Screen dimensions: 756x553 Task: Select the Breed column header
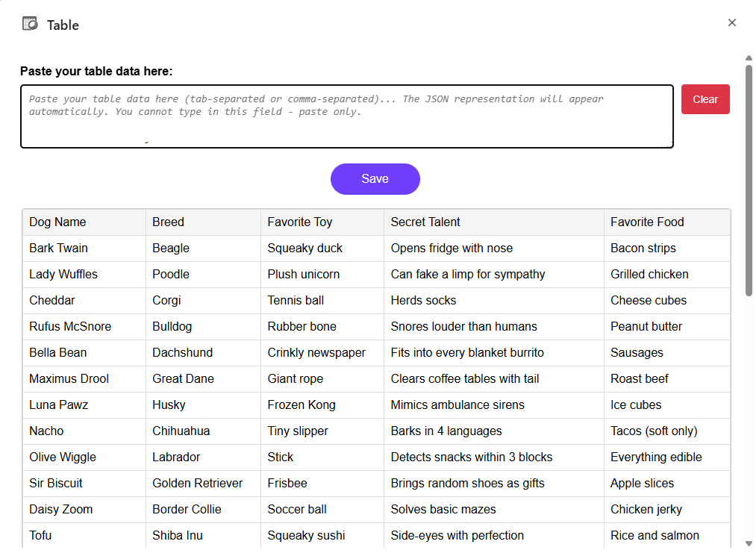coord(168,222)
